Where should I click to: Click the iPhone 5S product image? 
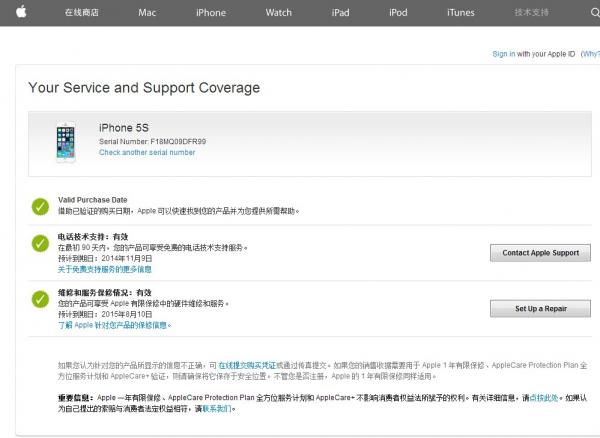coord(66,143)
